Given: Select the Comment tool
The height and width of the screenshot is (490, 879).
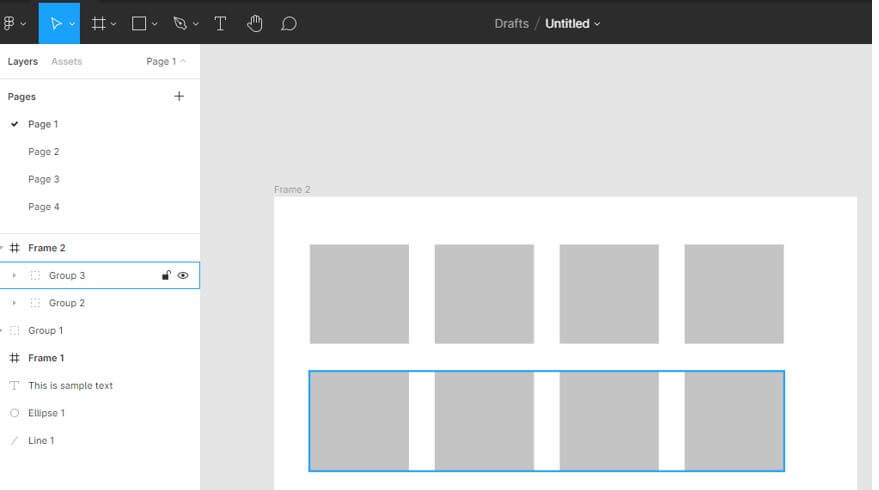Looking at the screenshot, I should [x=289, y=24].
